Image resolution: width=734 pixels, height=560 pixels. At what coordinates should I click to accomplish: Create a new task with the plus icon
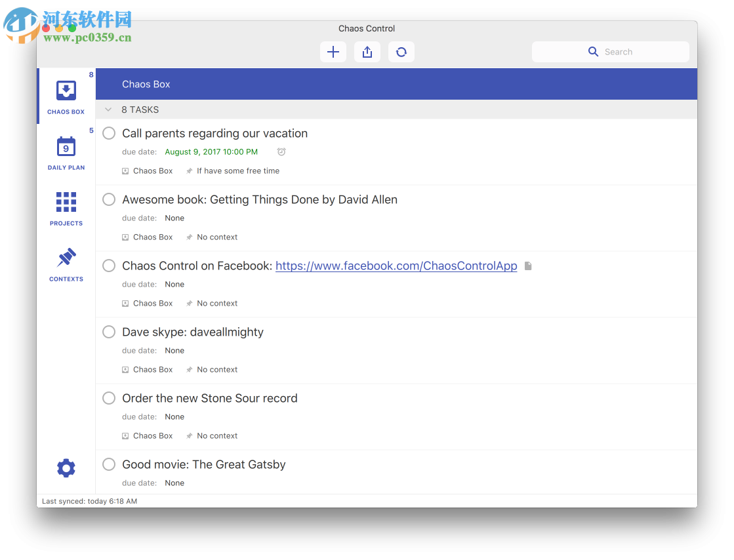(x=333, y=51)
